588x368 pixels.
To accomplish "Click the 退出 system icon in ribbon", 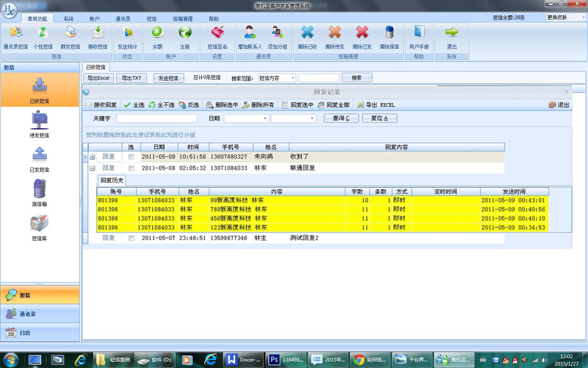I will [x=452, y=38].
